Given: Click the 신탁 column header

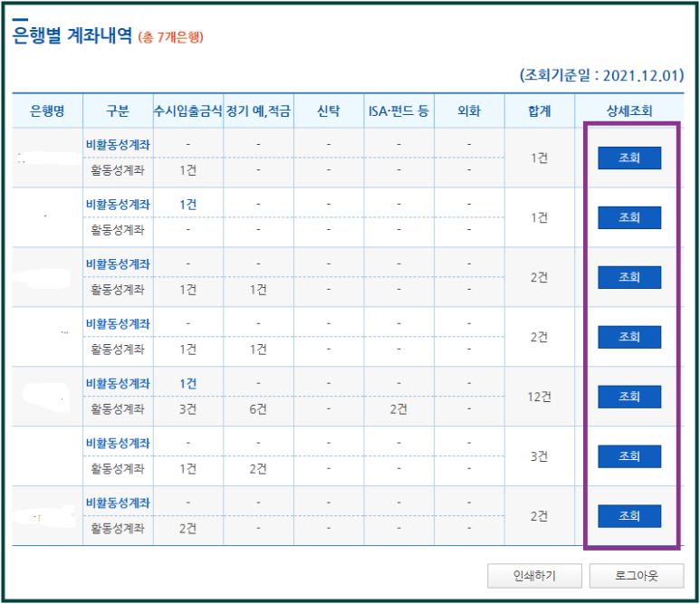Looking at the screenshot, I should coord(329,110).
